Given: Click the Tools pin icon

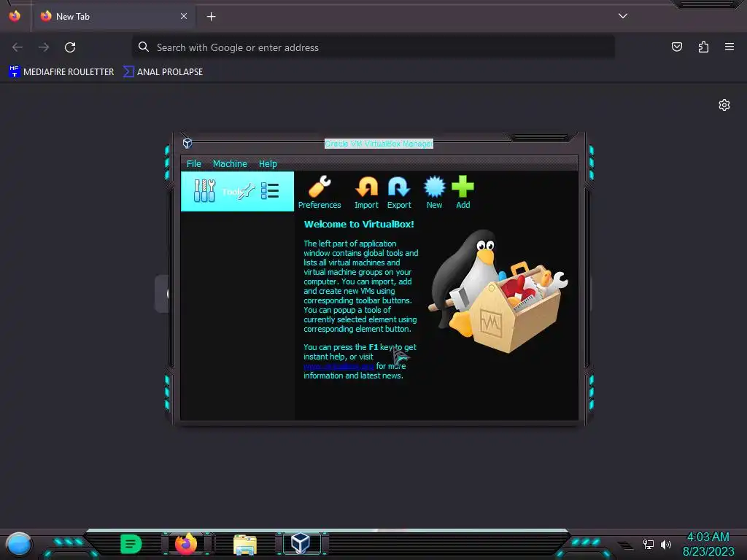Looking at the screenshot, I should [247, 192].
